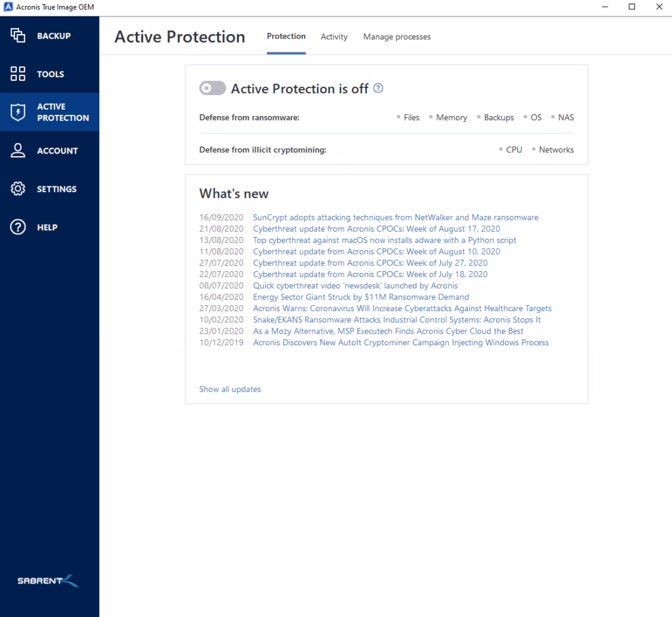Open the Settings gear icon

[x=18, y=188]
